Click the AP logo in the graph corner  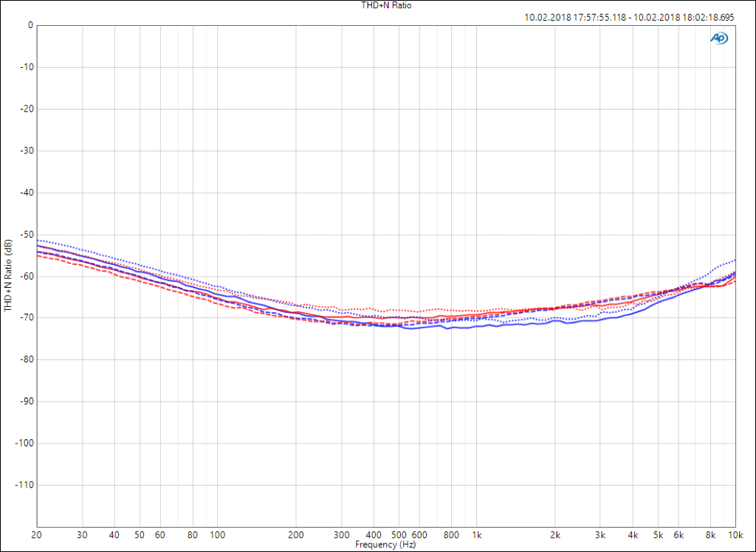pyautogui.click(x=718, y=38)
